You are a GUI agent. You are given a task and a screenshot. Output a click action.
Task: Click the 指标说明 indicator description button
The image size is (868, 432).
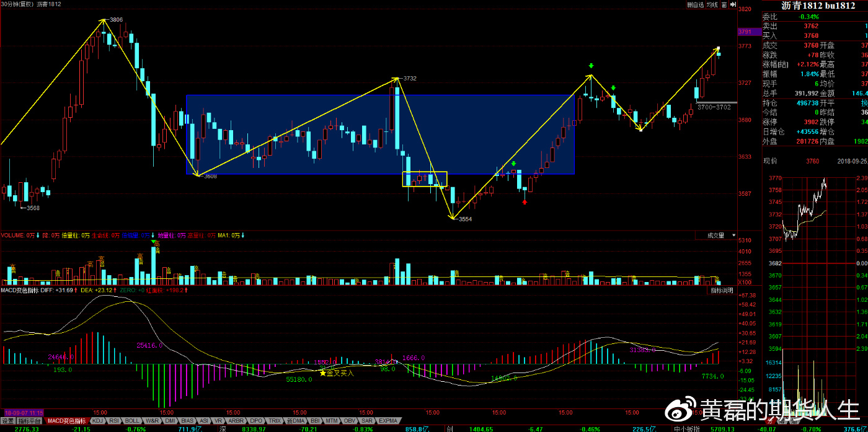coord(722,290)
